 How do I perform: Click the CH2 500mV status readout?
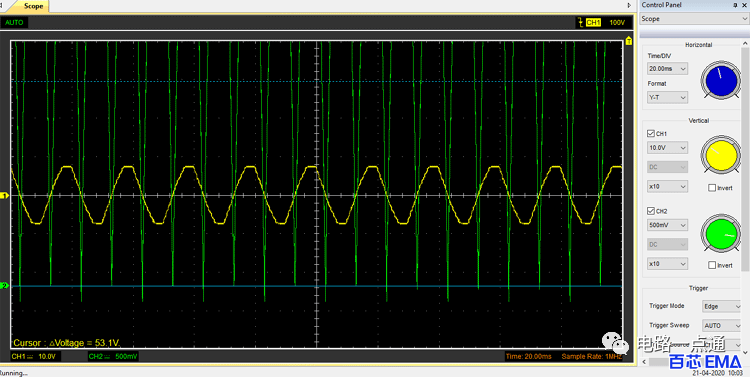[113, 356]
